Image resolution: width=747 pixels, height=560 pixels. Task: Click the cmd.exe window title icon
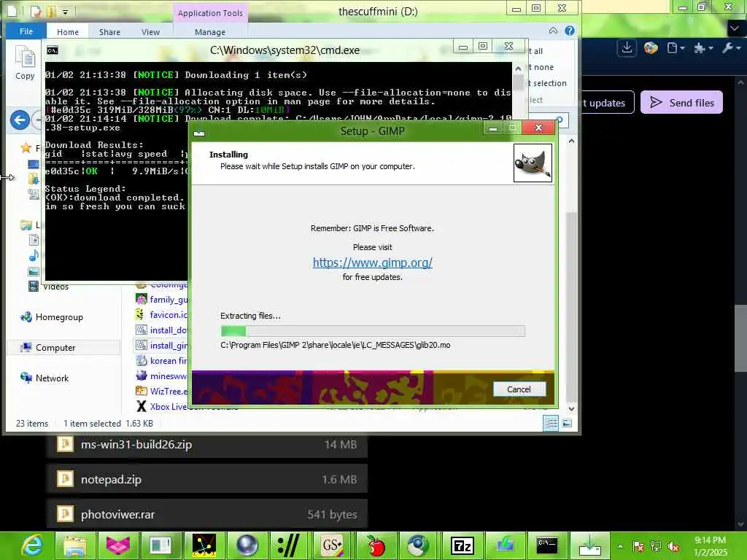pyautogui.click(x=53, y=50)
